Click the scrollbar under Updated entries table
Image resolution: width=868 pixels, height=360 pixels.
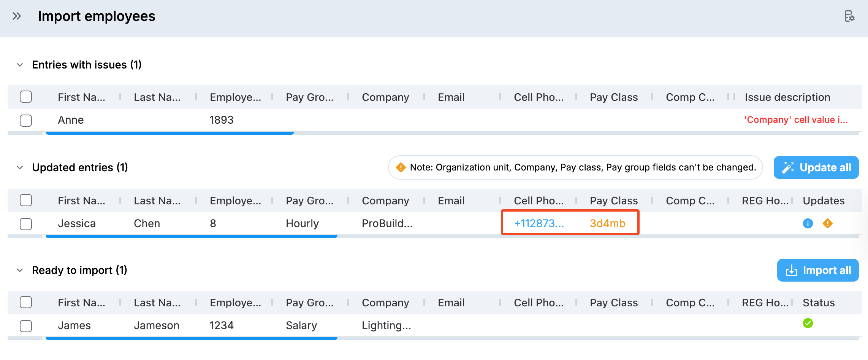tap(191, 236)
